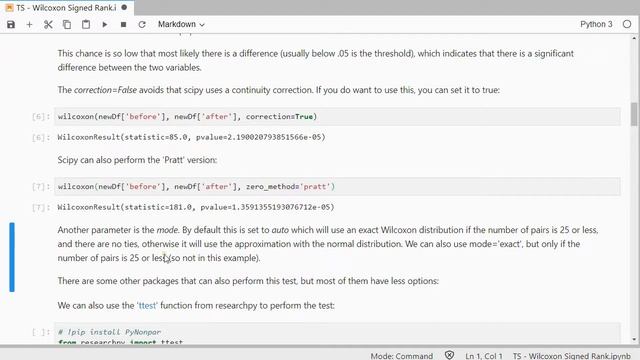Image resolution: width=640 pixels, height=360 pixels.
Task: Open the Markdown cell type dropdown
Action: tap(181, 24)
